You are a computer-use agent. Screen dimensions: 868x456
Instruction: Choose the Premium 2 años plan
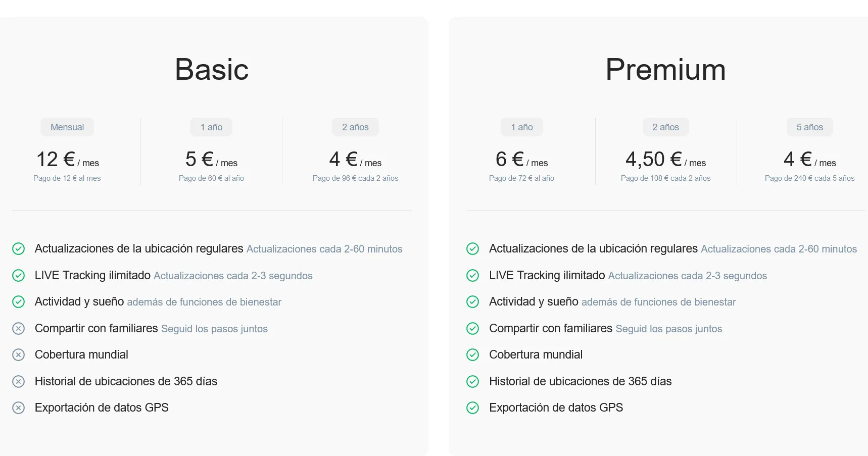point(665,127)
